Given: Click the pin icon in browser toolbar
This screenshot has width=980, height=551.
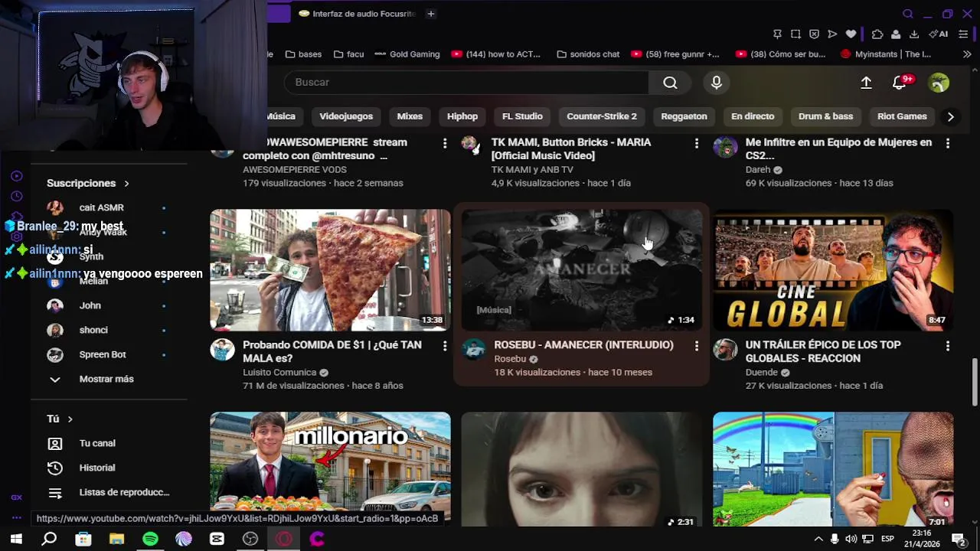Looking at the screenshot, I should [777, 34].
